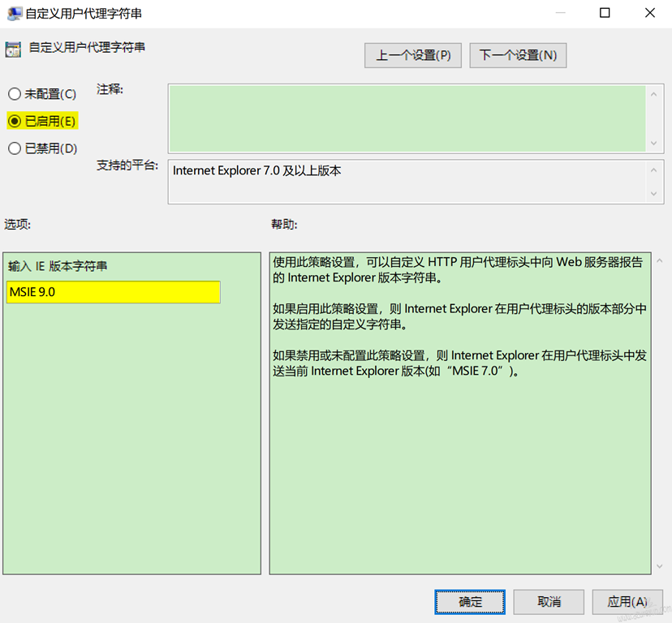This screenshot has width=672, height=623.
Task: Minimize the dialog window
Action: coord(560,13)
